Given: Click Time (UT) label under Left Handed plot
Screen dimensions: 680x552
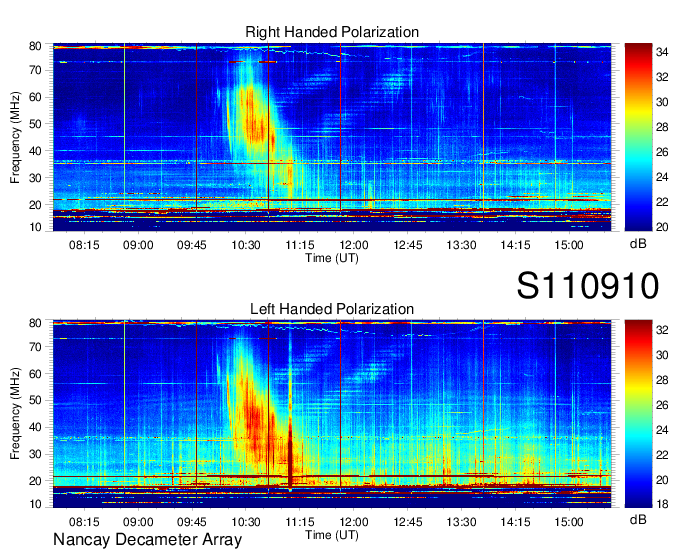Looking at the screenshot, I should [332, 535].
